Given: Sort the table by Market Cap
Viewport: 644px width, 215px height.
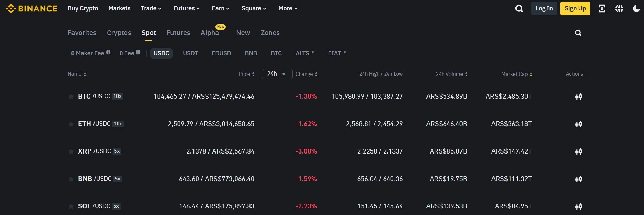Looking at the screenshot, I should (x=517, y=74).
